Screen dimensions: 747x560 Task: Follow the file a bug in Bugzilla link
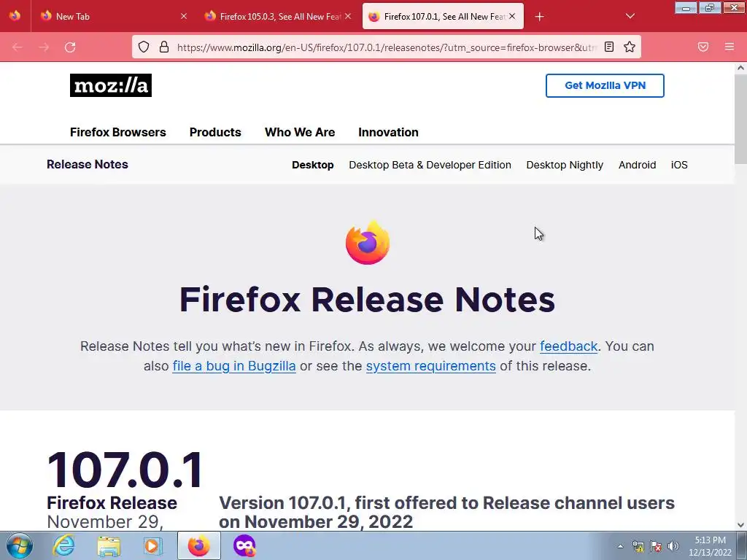pyautogui.click(x=234, y=366)
